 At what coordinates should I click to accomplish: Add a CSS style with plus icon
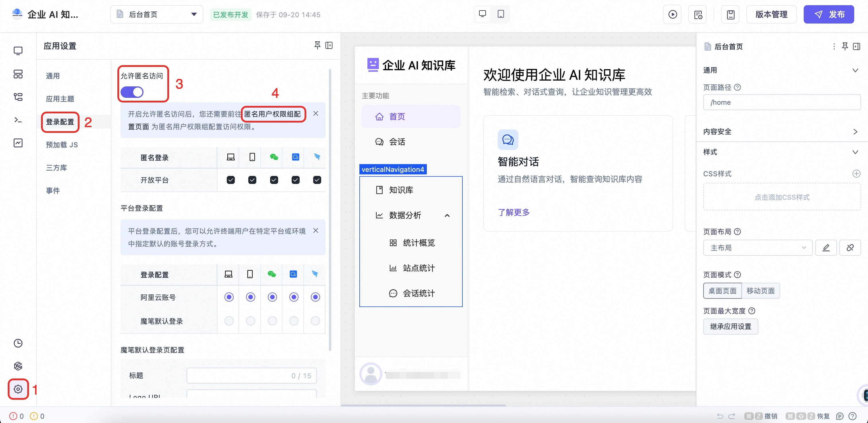tap(856, 174)
